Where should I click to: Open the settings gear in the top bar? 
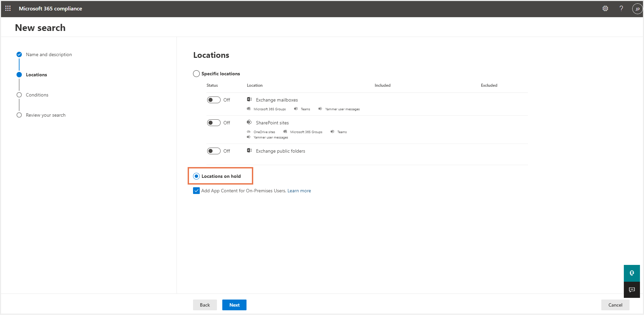(x=605, y=8)
